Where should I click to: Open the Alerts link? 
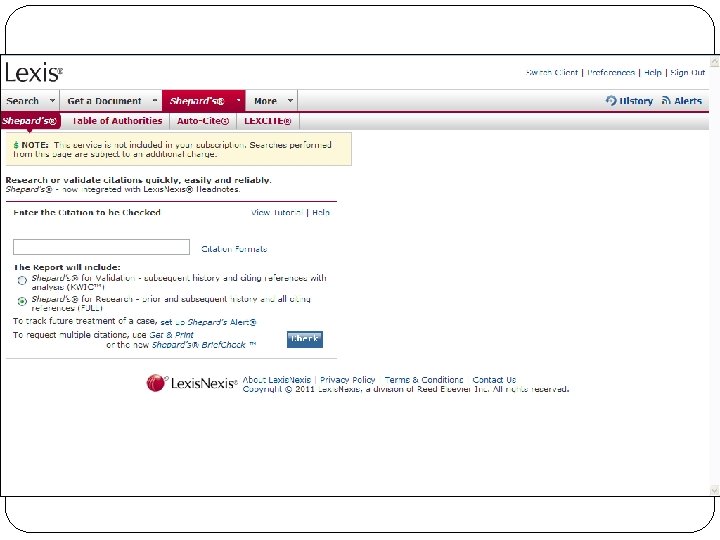[688, 101]
